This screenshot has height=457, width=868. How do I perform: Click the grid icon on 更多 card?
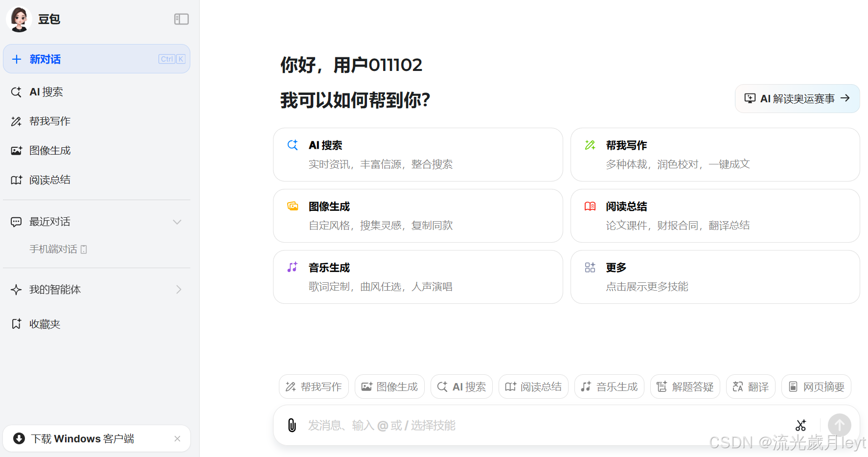pos(590,267)
